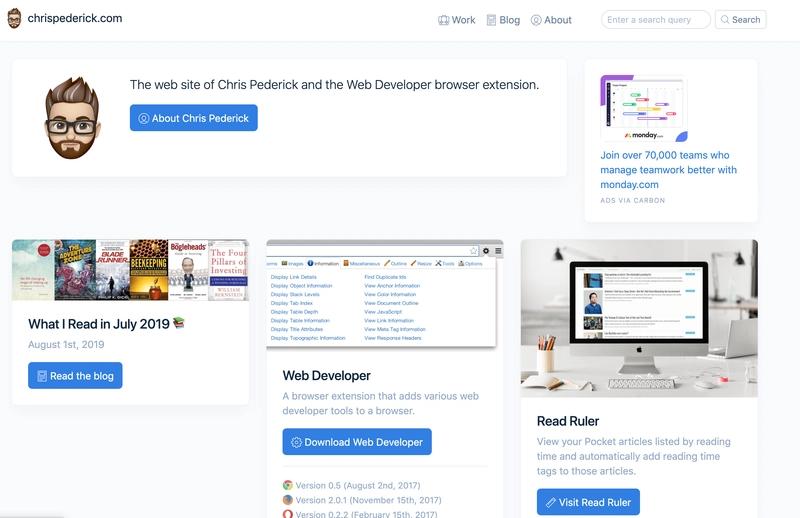Click the avatar logo beside chrispederick.com

click(x=14, y=18)
